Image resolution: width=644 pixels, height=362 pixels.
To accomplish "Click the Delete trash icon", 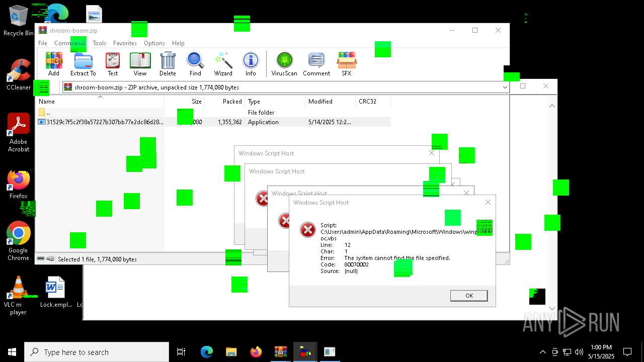I will pos(168,64).
